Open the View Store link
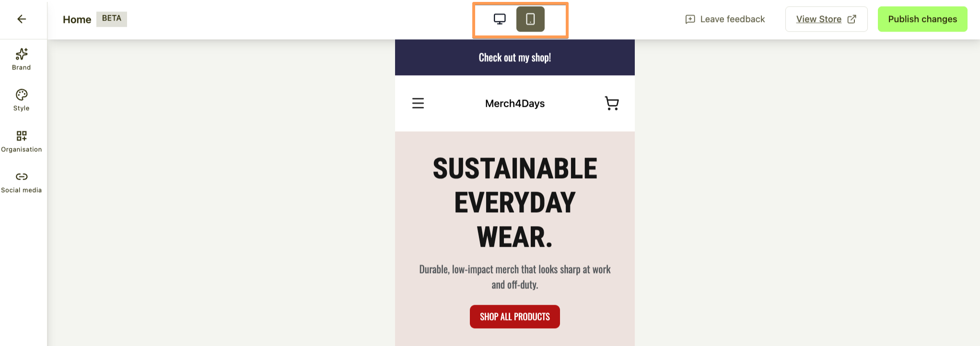This screenshot has width=980, height=346. [818, 19]
